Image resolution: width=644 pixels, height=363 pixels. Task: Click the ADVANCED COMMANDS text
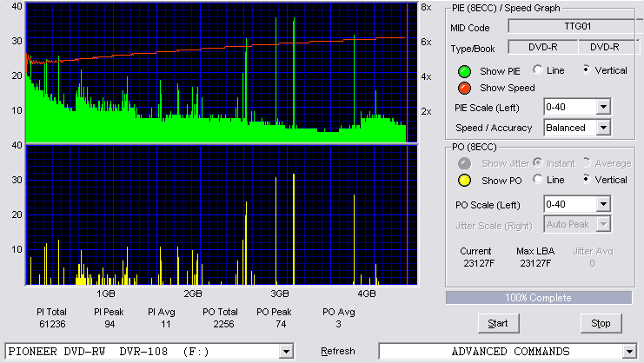(510, 352)
